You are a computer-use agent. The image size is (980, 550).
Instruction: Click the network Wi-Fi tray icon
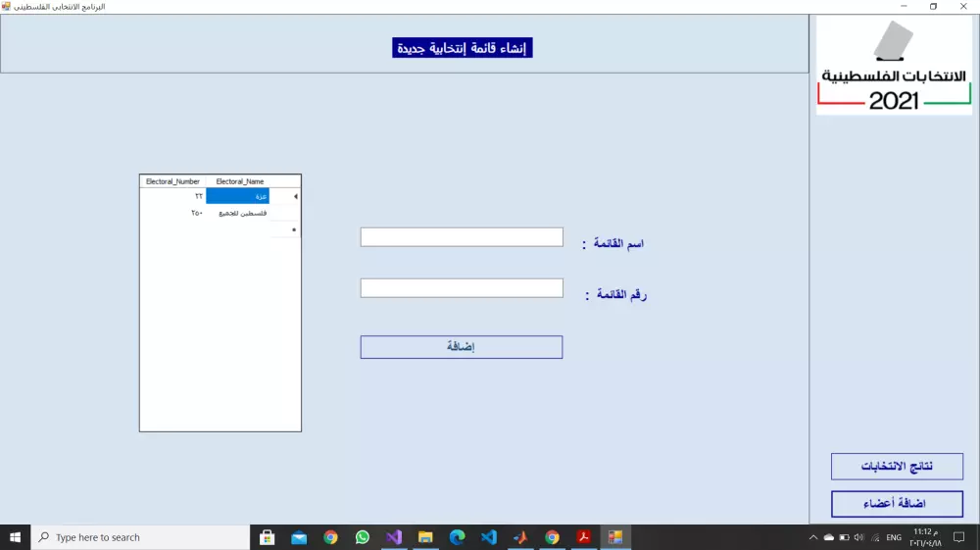click(875, 537)
